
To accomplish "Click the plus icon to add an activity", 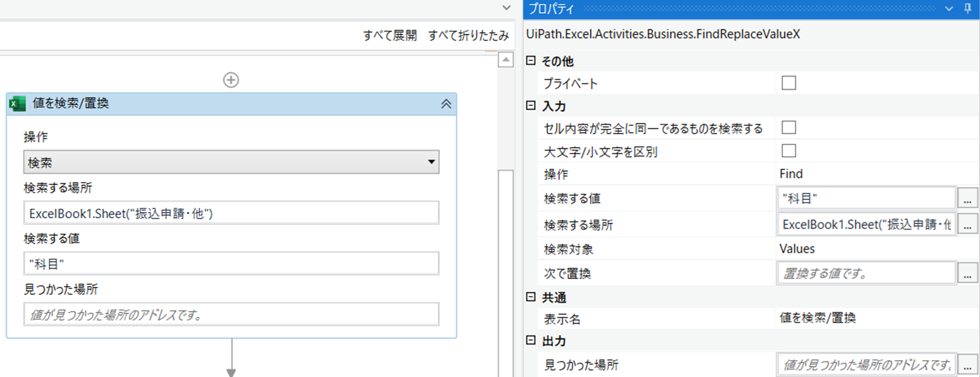I will [x=231, y=80].
